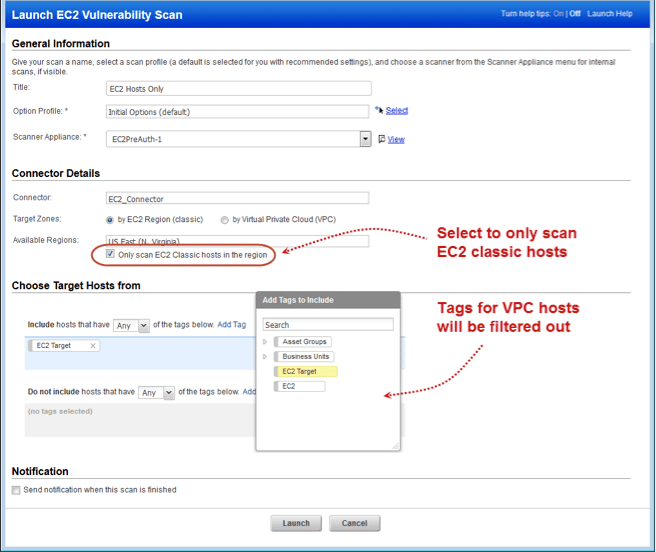Expand the Business Units tag tree
656x552 pixels.
click(265, 357)
